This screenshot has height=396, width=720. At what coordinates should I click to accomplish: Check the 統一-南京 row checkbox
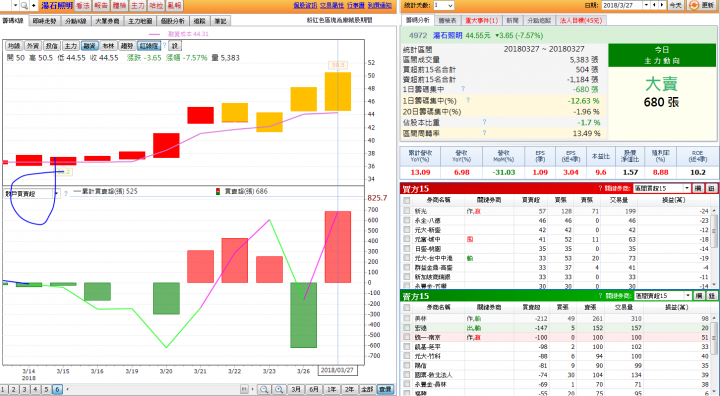coord(406,337)
